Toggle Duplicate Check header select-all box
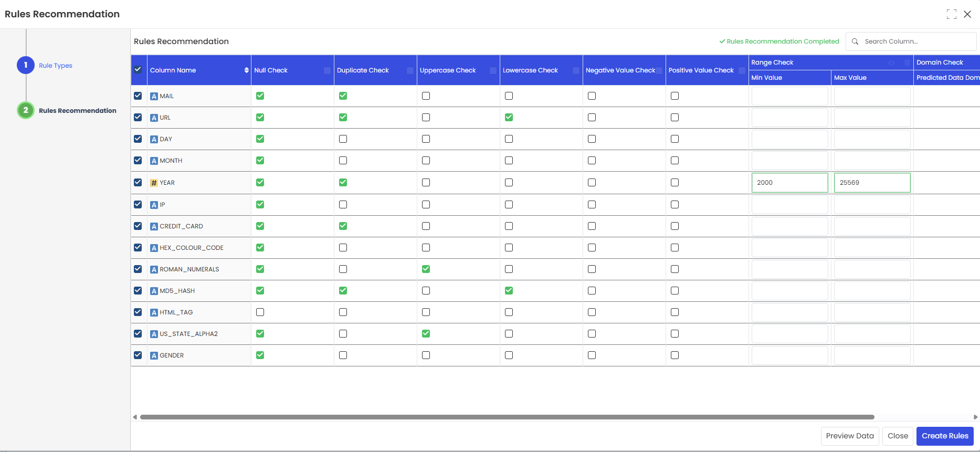 tap(410, 70)
